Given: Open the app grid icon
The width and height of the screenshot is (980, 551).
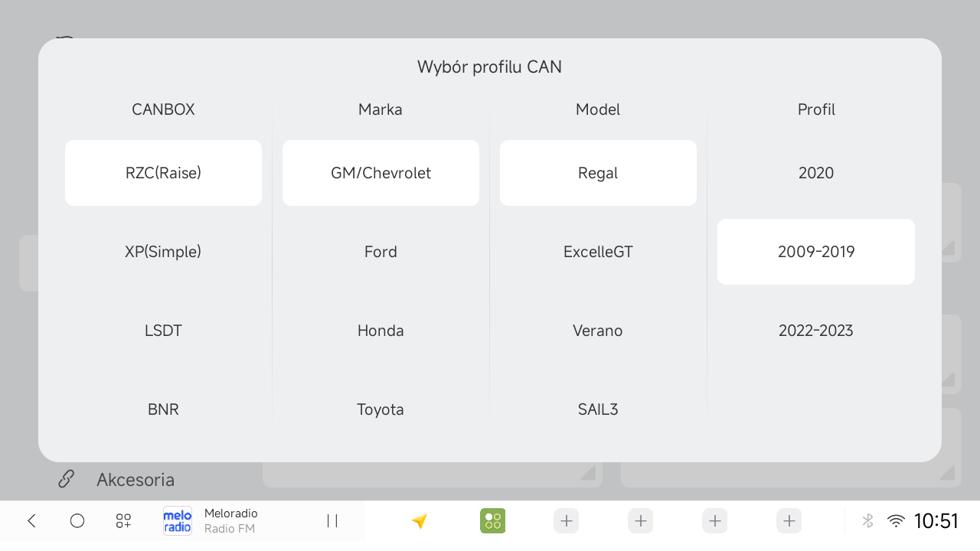Looking at the screenshot, I should pos(123,521).
